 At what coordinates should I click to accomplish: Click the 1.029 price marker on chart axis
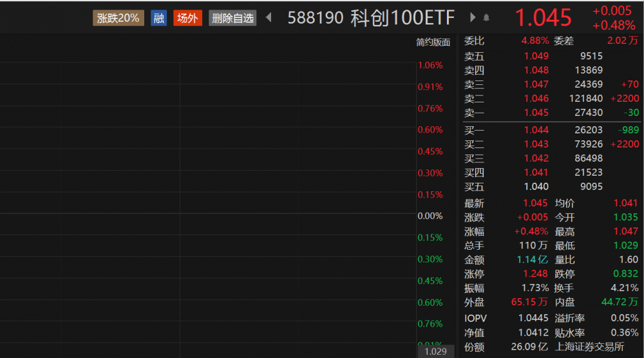(435, 352)
